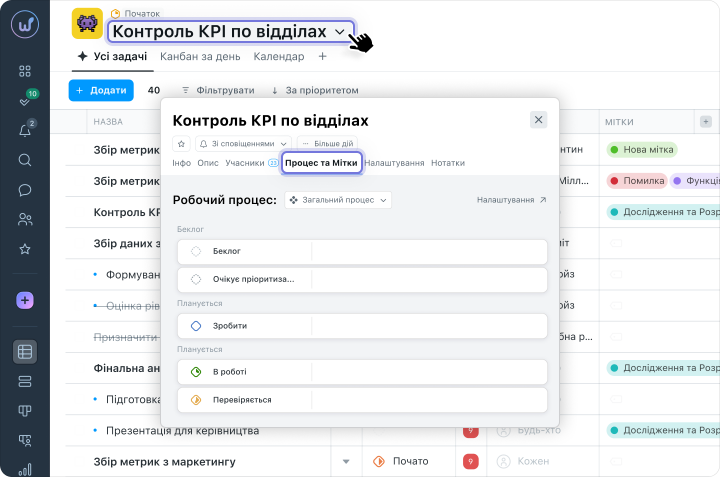Open the dashboard grid icon in sidebar

tap(25, 70)
